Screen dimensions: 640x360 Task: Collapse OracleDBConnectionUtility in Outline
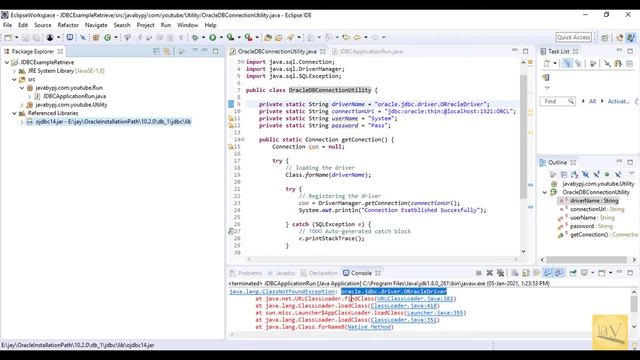(545, 192)
